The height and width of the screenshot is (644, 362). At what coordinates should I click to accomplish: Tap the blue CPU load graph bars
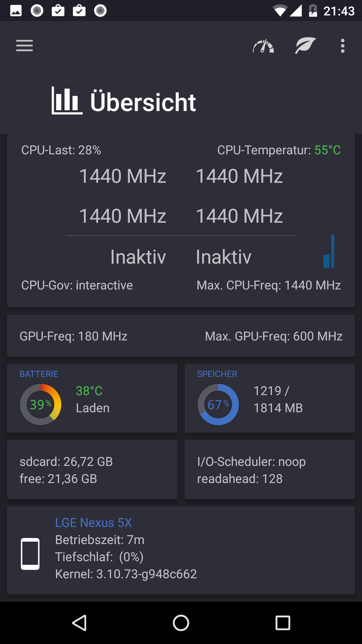329,252
